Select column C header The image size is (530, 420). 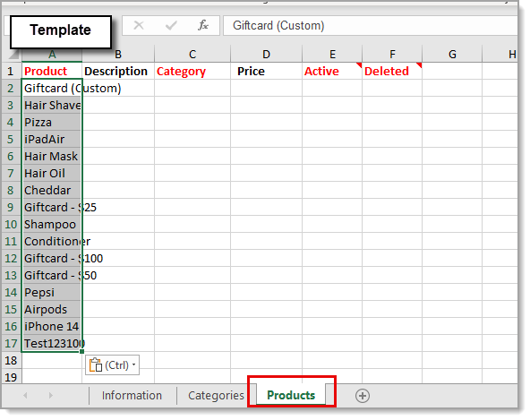click(192, 54)
